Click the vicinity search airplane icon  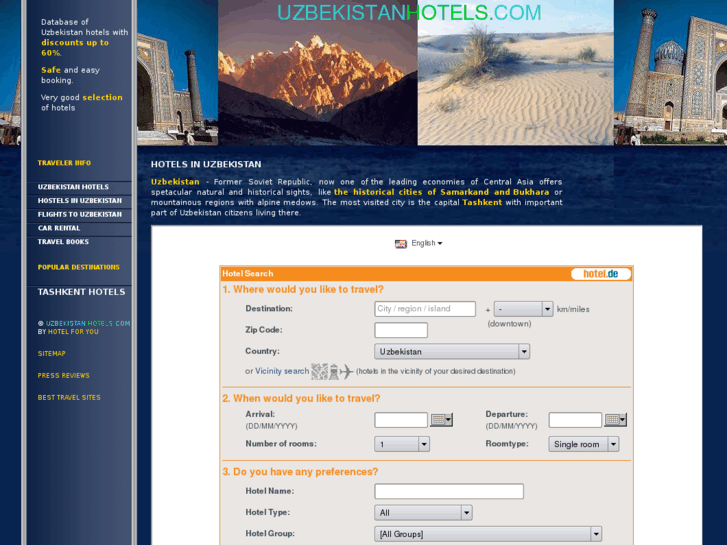point(347,372)
